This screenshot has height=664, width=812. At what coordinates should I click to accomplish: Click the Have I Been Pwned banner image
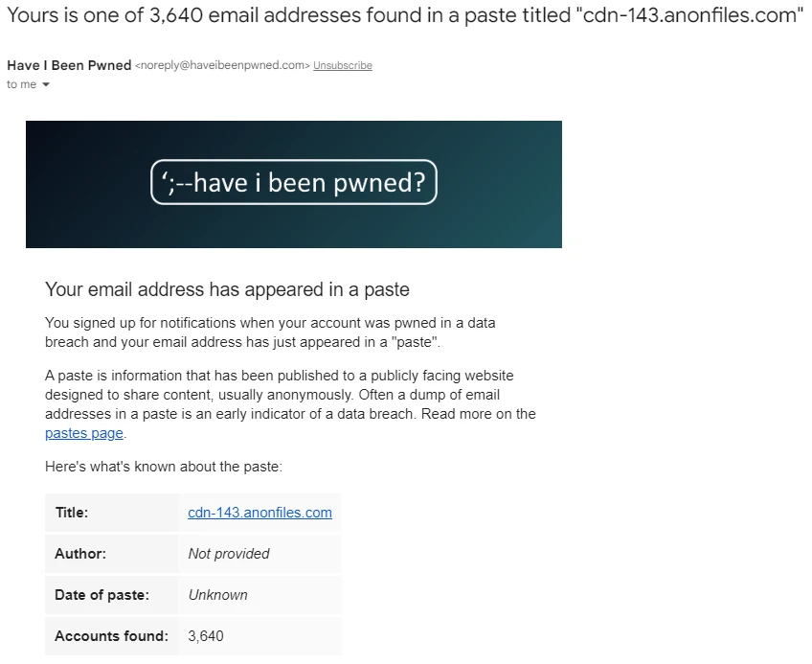coord(294,184)
